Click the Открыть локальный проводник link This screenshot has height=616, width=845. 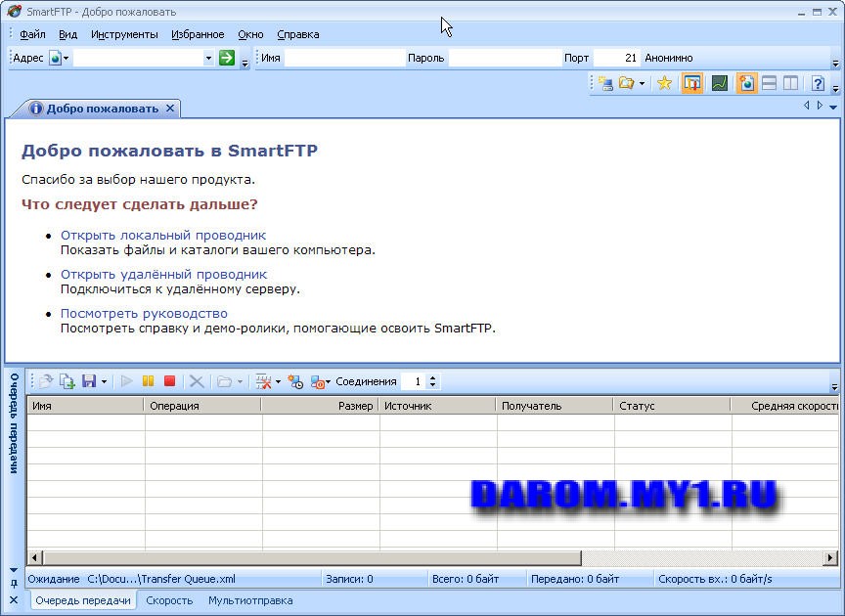tap(163, 235)
